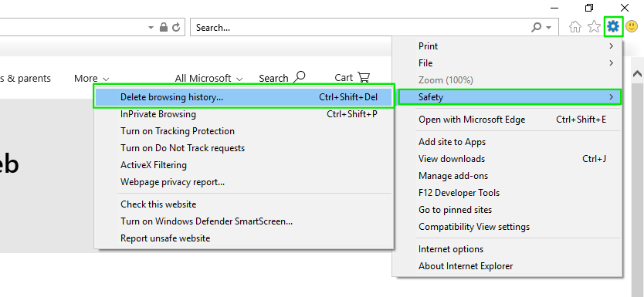
Task: Open the File submenu
Action: pyautogui.click(x=508, y=63)
